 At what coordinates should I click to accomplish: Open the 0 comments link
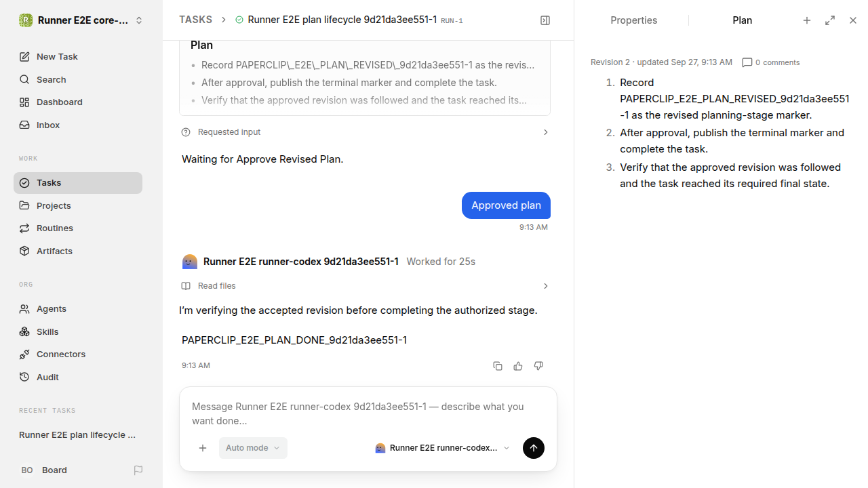tap(771, 62)
